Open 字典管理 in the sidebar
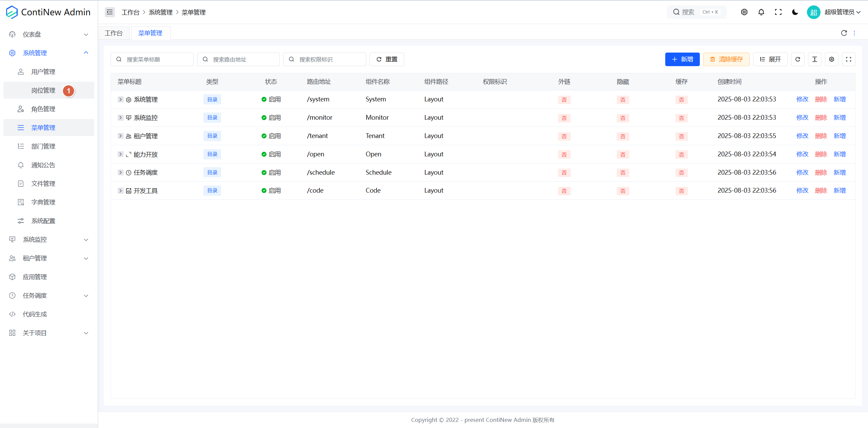 pyautogui.click(x=49, y=202)
